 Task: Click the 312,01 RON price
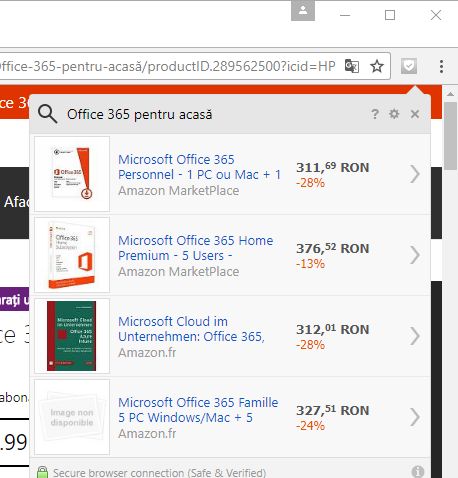click(333, 329)
